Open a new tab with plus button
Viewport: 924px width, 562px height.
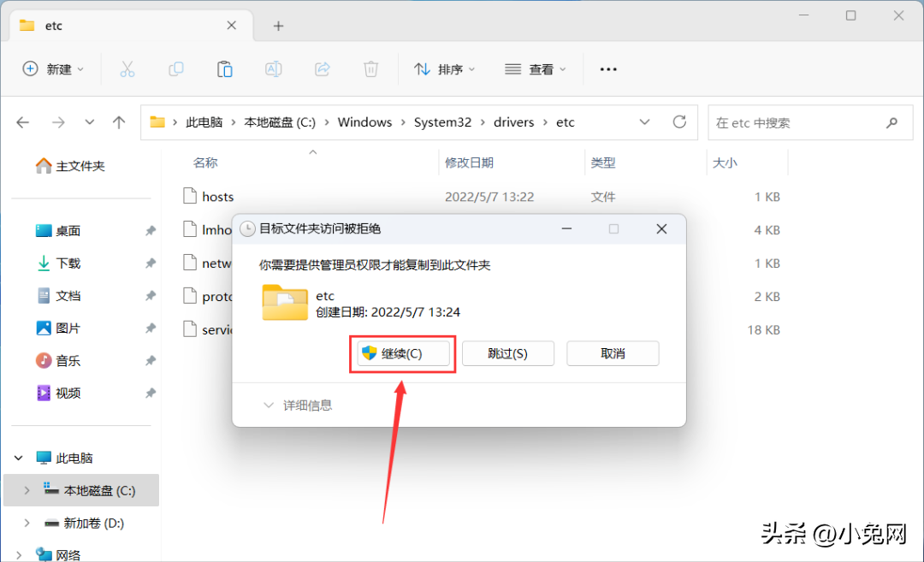pyautogui.click(x=278, y=26)
